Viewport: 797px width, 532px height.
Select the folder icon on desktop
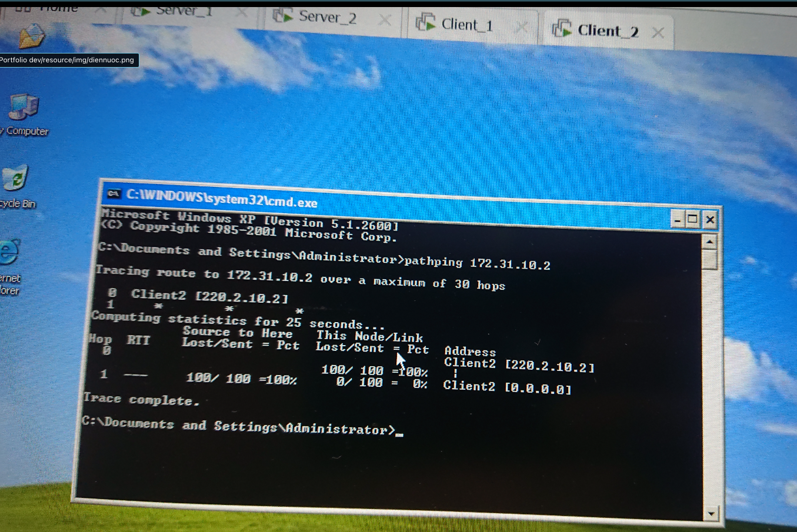pyautogui.click(x=31, y=36)
